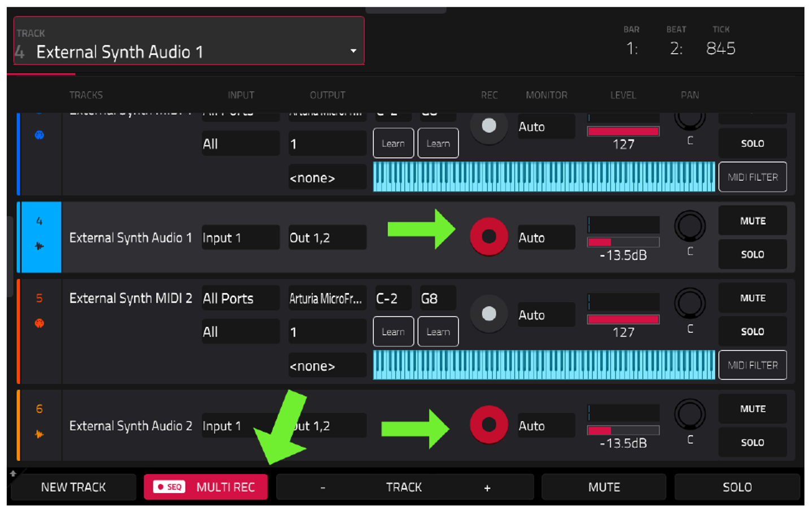Select previous track with minus button
Screen dimensions: 812x511
pos(322,487)
